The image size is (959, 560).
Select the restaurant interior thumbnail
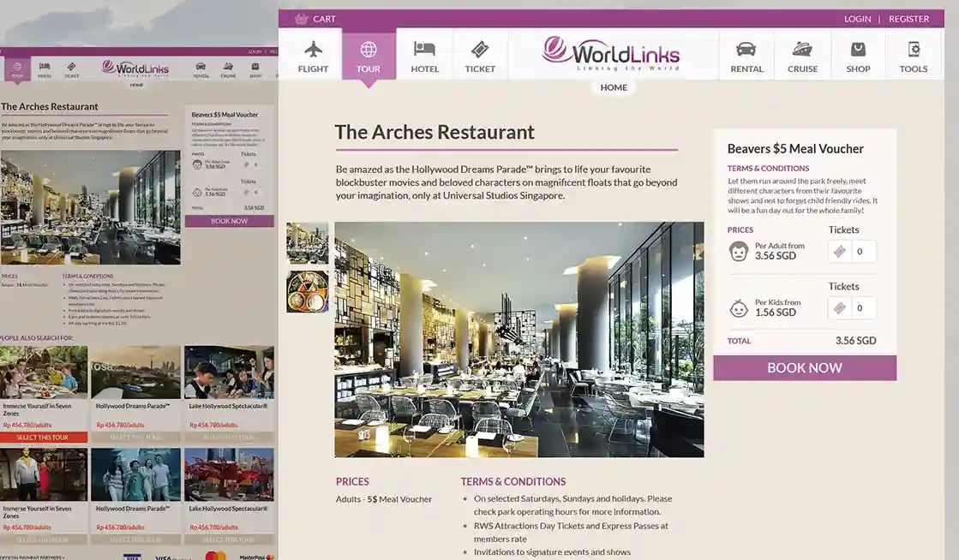tap(307, 242)
